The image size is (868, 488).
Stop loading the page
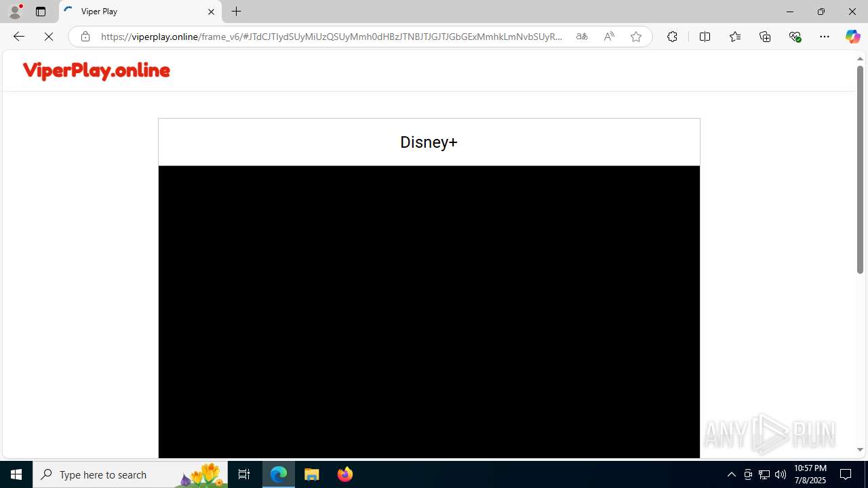click(x=49, y=37)
